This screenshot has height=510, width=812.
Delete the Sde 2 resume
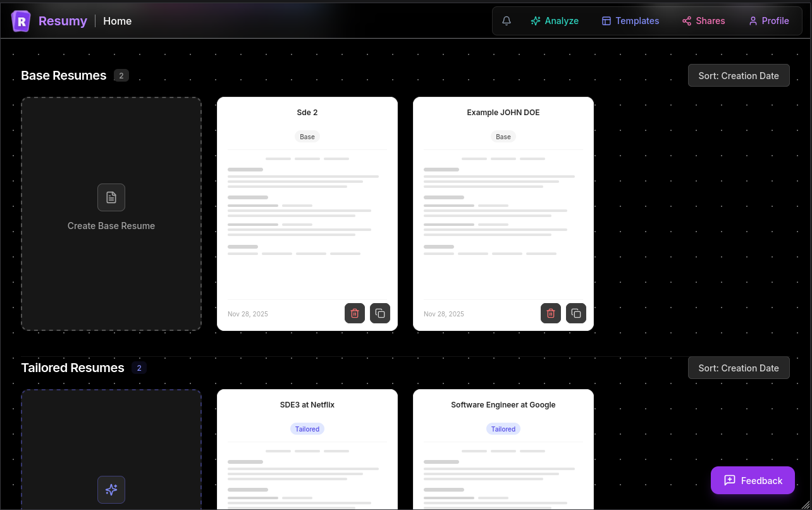[355, 313]
